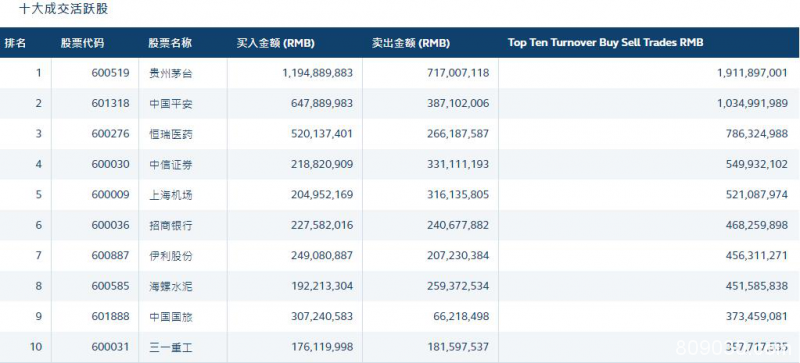Select stock name 中信证券
The image size is (800, 363).
point(171,164)
